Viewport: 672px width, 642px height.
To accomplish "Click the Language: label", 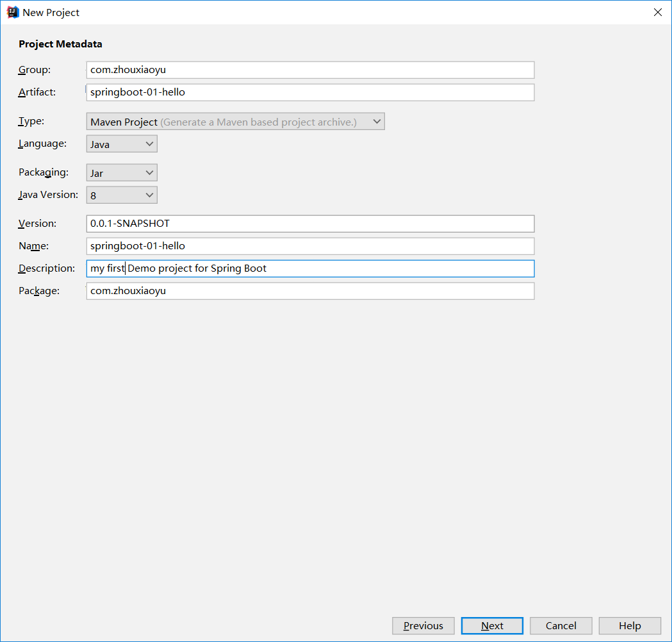I will (42, 143).
